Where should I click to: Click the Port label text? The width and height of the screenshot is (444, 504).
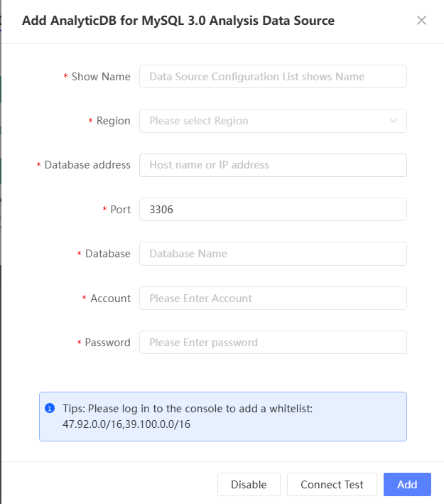[120, 210]
